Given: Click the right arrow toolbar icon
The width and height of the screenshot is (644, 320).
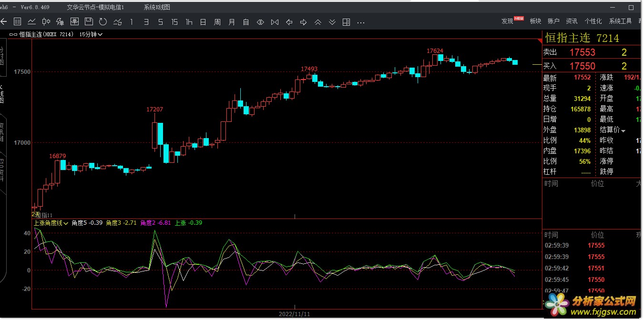Looking at the screenshot, I should (303, 21).
